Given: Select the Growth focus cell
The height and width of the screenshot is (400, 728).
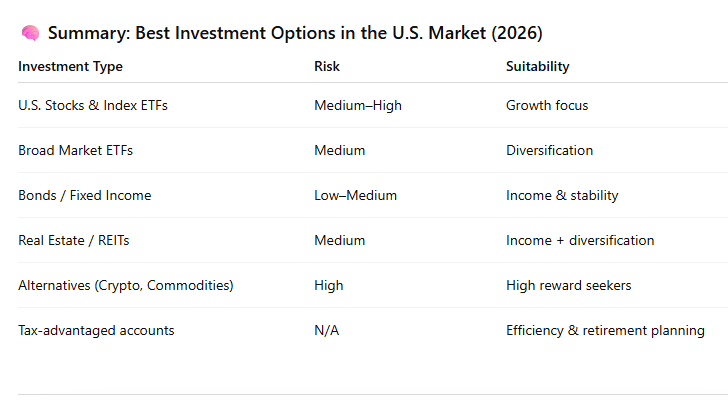Looking at the screenshot, I should [548, 105].
